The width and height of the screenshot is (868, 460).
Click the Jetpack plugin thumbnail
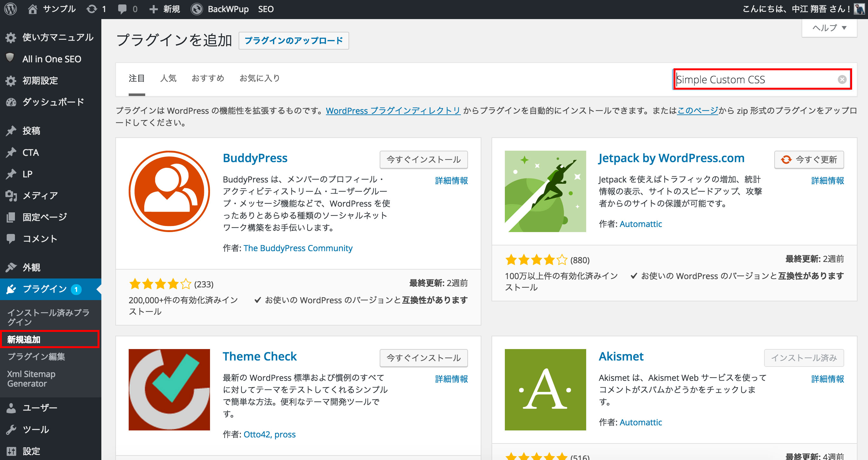[x=545, y=191]
